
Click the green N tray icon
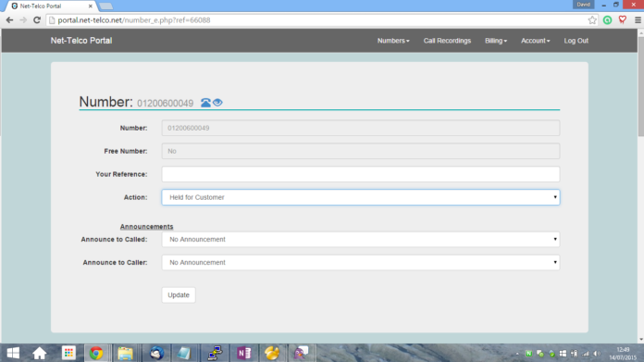coord(528,354)
